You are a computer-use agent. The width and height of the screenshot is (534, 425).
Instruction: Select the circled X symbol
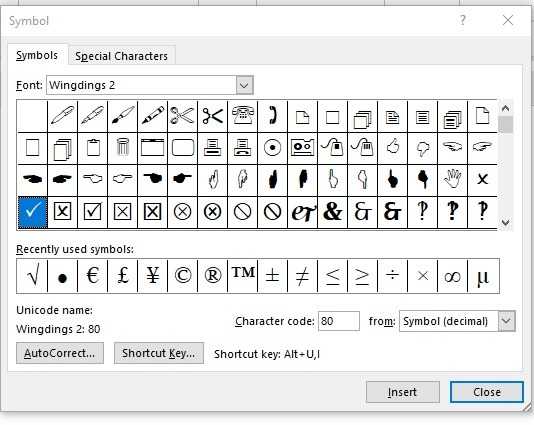[183, 212]
